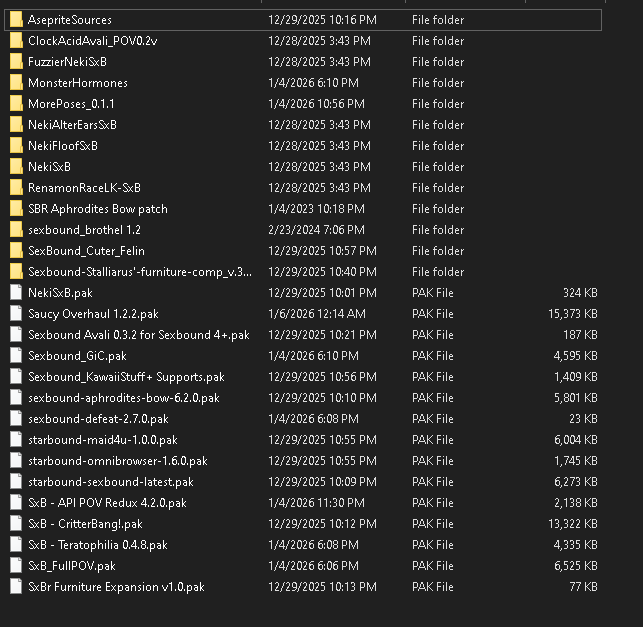Select the SBR Aphrodites Bow patch folder icon
The height and width of the screenshot is (627, 643).
click(16, 209)
